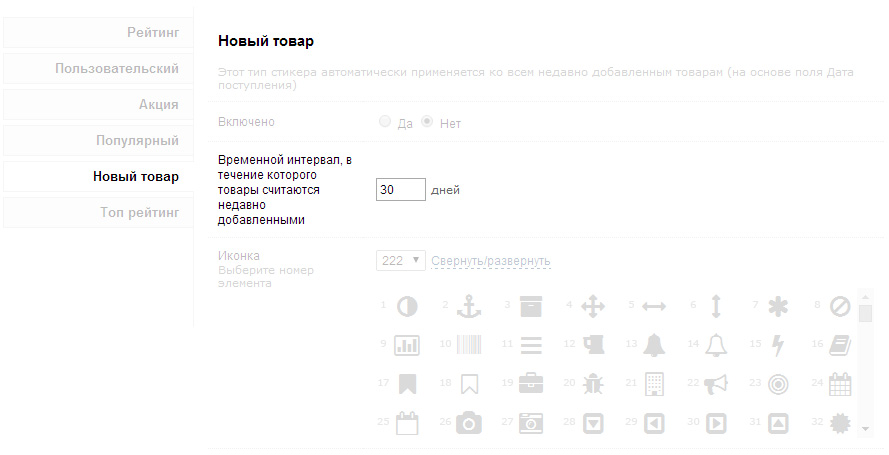The width and height of the screenshot is (889, 455).
Task: Pick the lightning bolt icon number 15
Action: (x=778, y=345)
